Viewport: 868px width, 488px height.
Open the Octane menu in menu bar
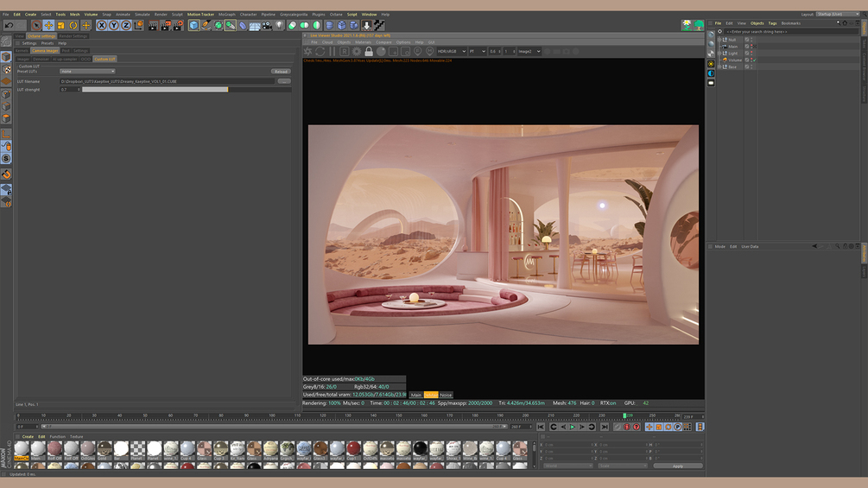336,15
